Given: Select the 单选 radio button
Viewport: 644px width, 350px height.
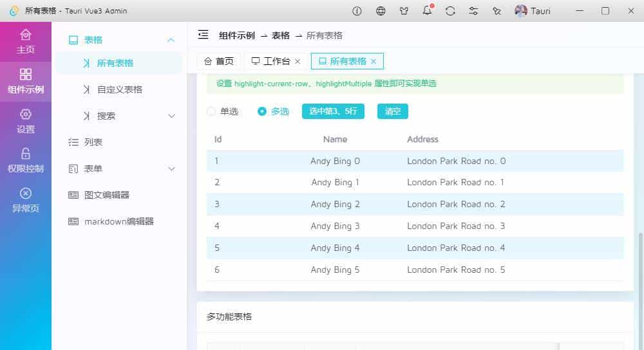Looking at the screenshot, I should click(x=211, y=111).
